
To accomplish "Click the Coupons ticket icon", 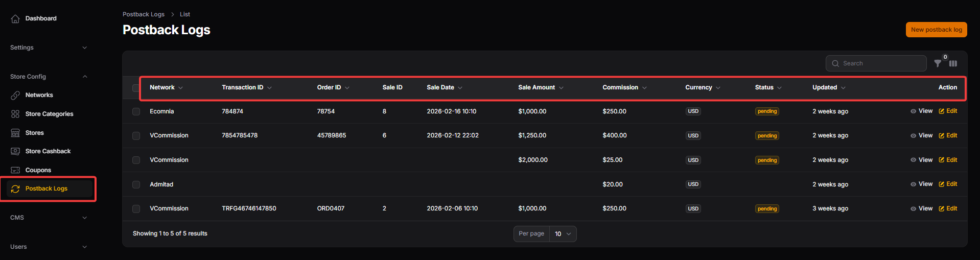I will pyautogui.click(x=15, y=170).
